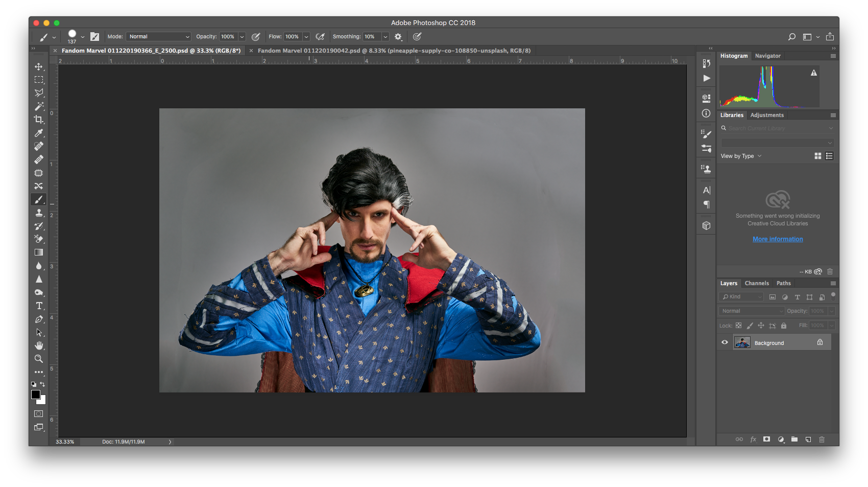The image size is (868, 487).
Task: Switch to the Channels tab
Action: point(756,283)
